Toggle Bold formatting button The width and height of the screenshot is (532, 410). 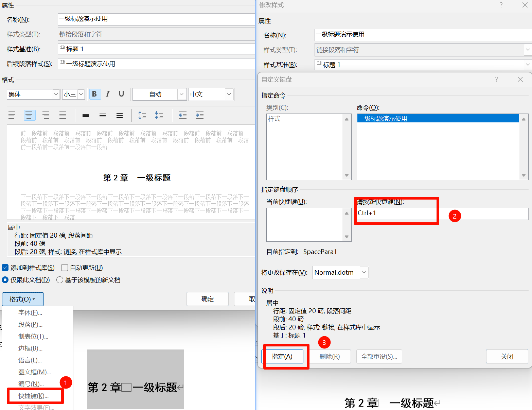(x=94, y=94)
